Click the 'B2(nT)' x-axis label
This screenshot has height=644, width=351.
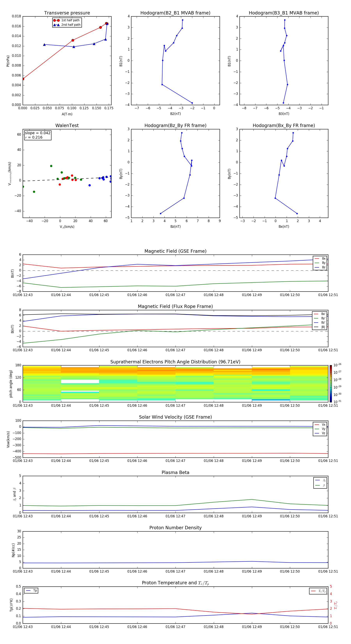[175, 114]
